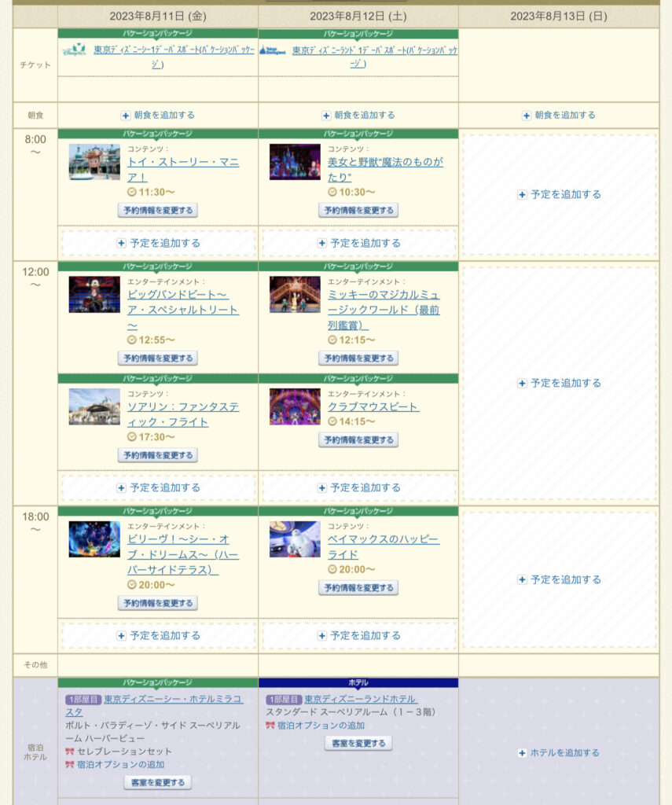The width and height of the screenshot is (672, 805).
Task: Click Believe Sea of Dreams thumbnail
Action: coord(94,539)
